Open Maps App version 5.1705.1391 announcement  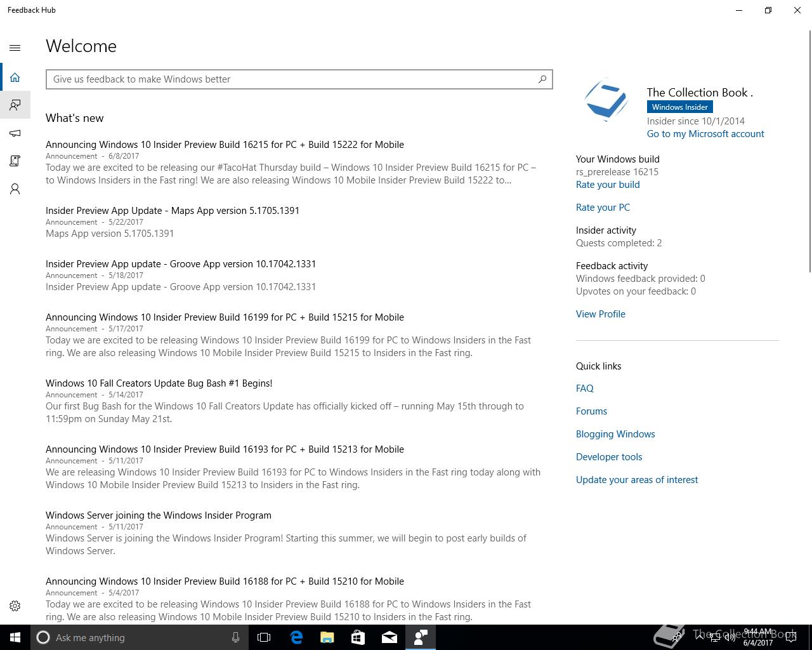coord(173,211)
